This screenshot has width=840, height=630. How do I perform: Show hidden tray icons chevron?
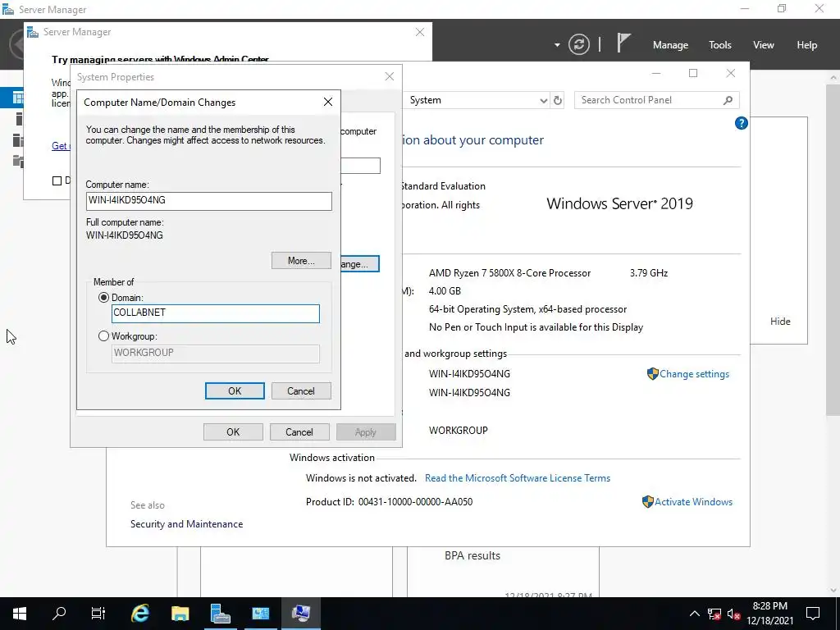point(694,614)
